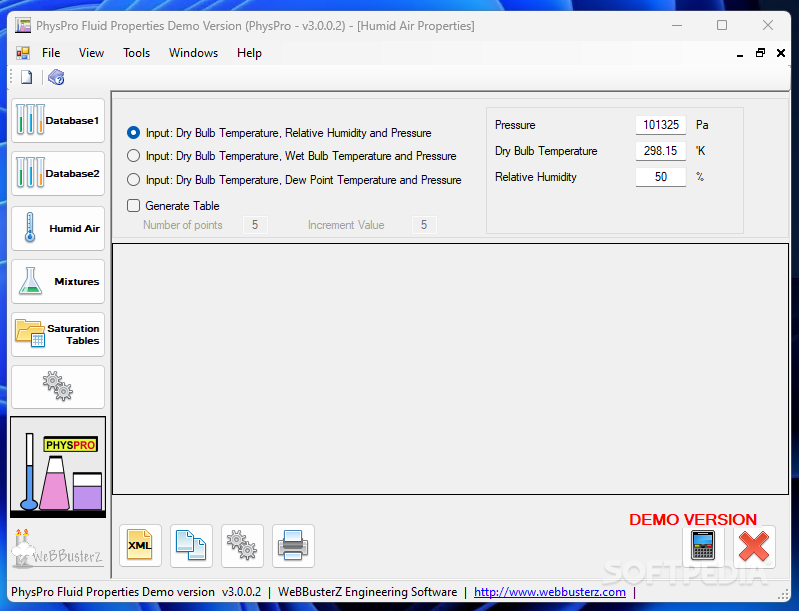This screenshot has height=611, width=799.
Task: Open the Help menu
Action: coord(249,53)
